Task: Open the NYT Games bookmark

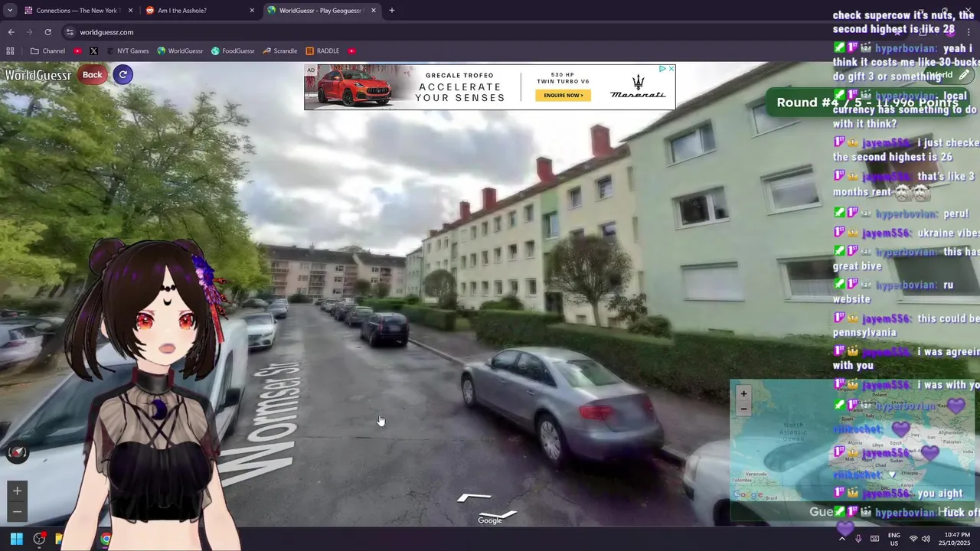Action: (127, 51)
